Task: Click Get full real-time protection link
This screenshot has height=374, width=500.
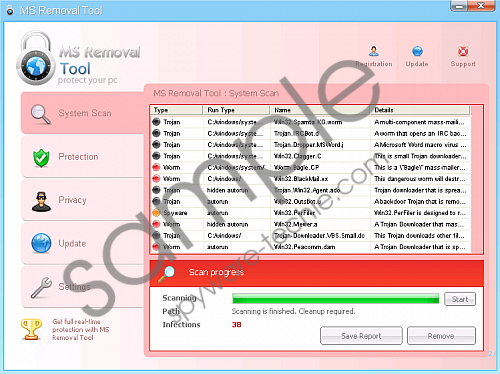Action: click(81, 329)
